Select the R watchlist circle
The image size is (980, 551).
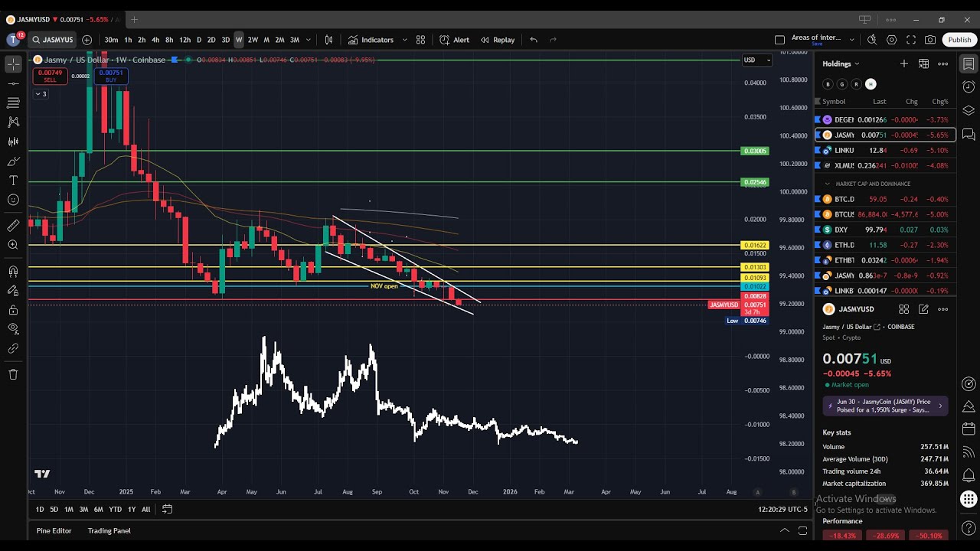point(856,84)
